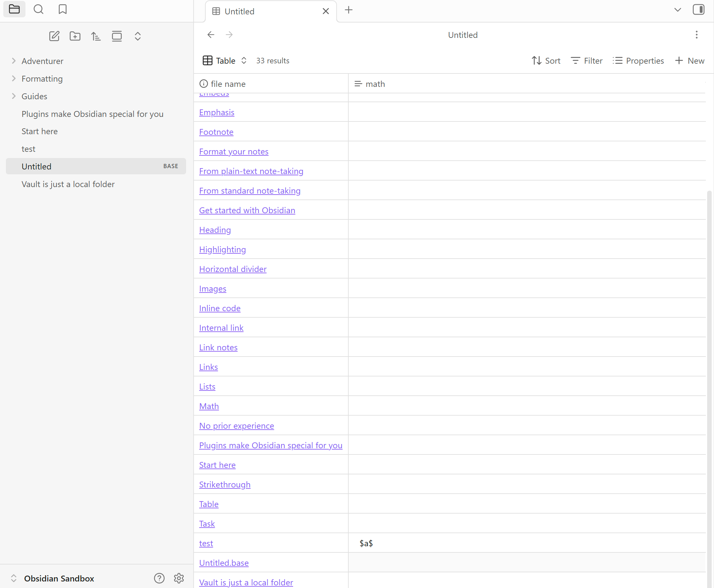Screen dimensions: 714x588
Task: Open the tab list dropdown arrow
Action: (677, 9)
